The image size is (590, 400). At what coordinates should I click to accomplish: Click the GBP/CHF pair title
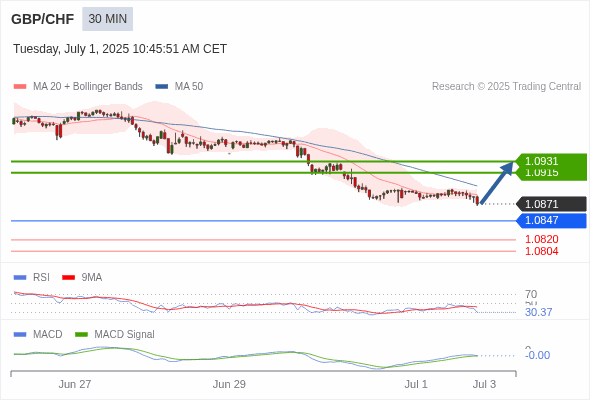coord(43,19)
